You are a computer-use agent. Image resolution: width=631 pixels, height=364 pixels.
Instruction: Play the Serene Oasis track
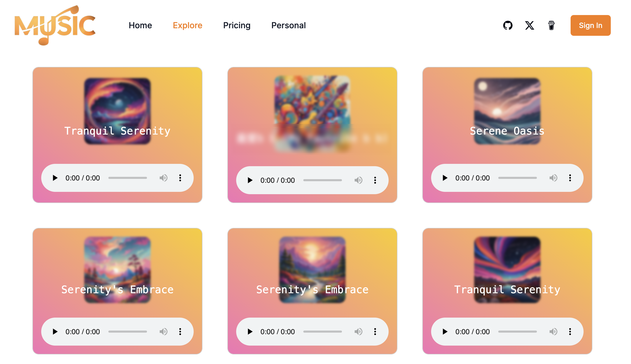[x=445, y=178]
